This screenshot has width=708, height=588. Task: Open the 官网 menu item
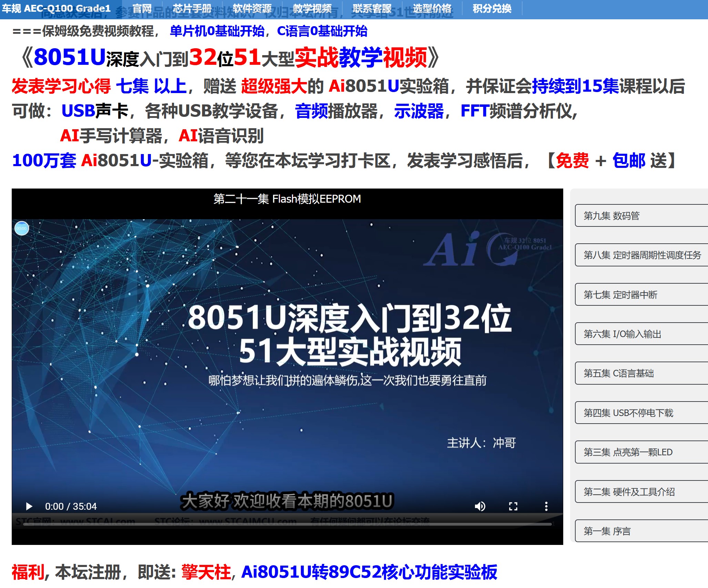142,9
